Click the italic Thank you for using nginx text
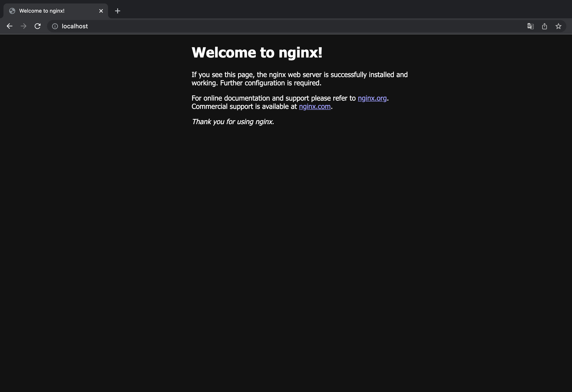The image size is (572, 392). [233, 122]
